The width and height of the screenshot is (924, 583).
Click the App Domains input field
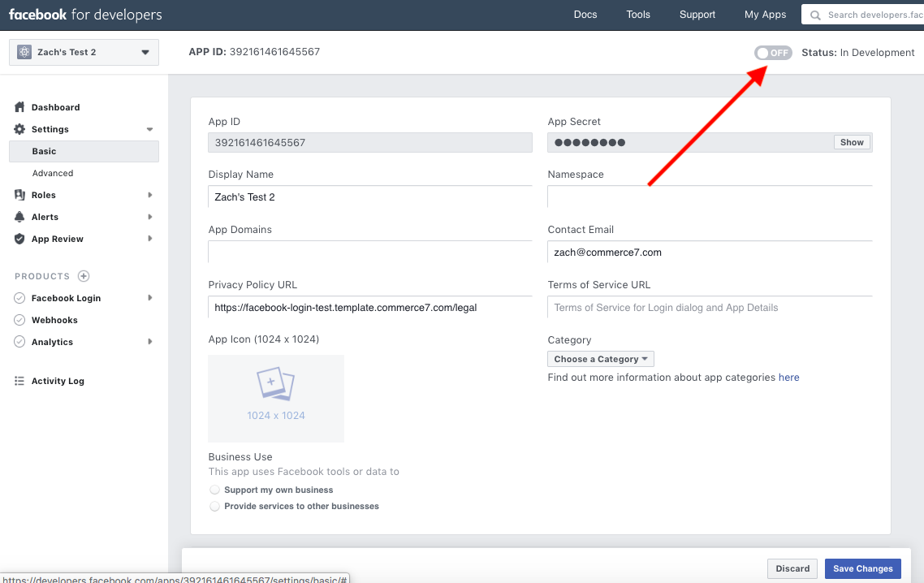[x=370, y=252]
